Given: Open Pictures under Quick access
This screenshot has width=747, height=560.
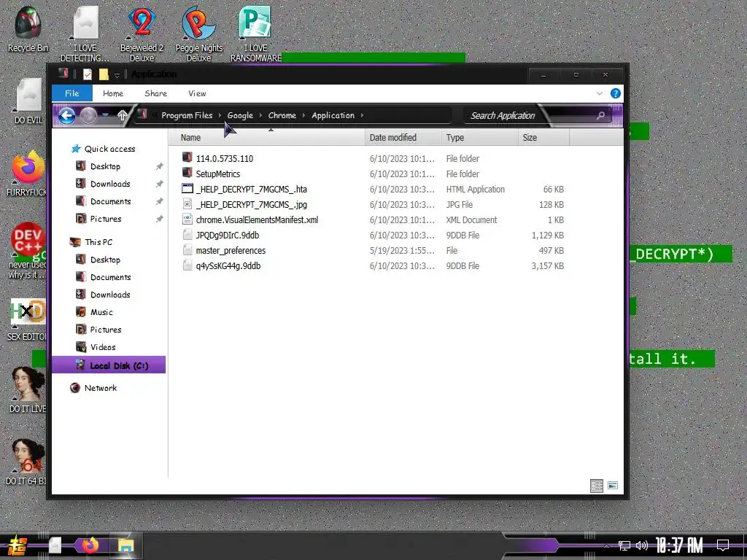Looking at the screenshot, I should [x=106, y=219].
